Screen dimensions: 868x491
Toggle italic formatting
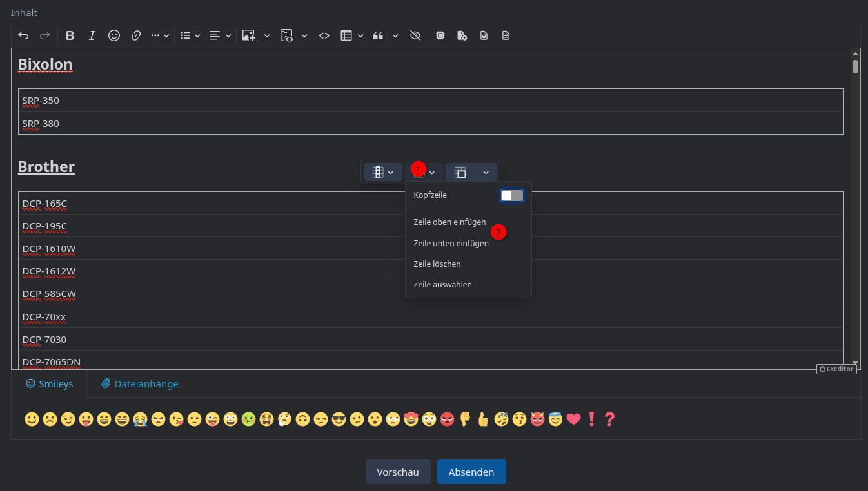pyautogui.click(x=92, y=36)
